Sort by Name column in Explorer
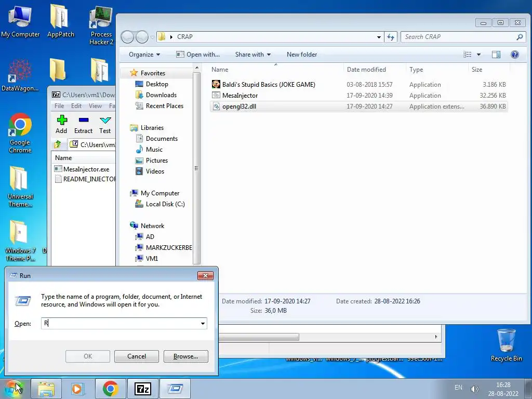 [x=275, y=69]
